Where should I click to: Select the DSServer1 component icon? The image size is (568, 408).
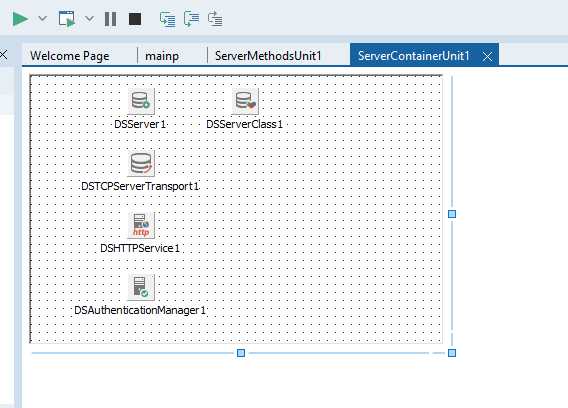point(141,101)
